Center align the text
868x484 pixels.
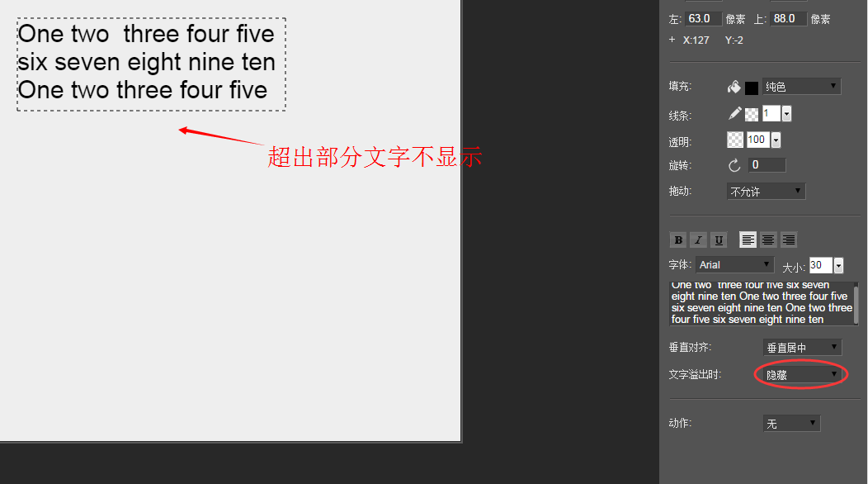coord(768,240)
